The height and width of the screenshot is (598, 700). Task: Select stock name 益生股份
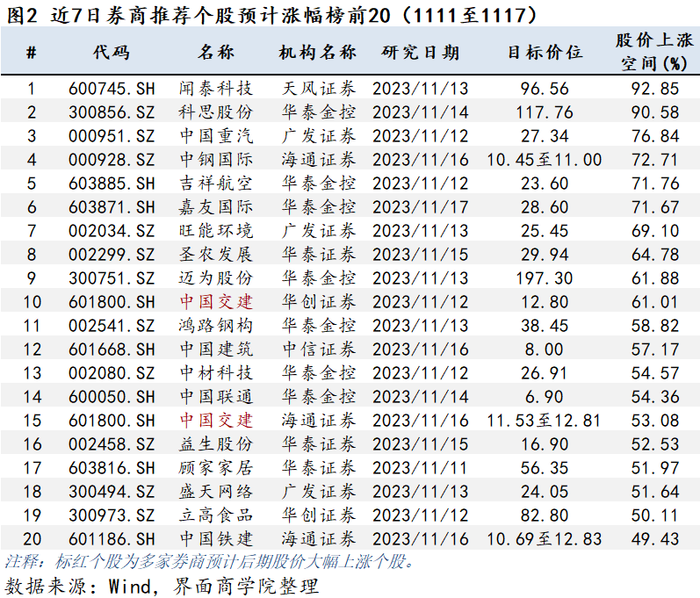tap(216, 443)
